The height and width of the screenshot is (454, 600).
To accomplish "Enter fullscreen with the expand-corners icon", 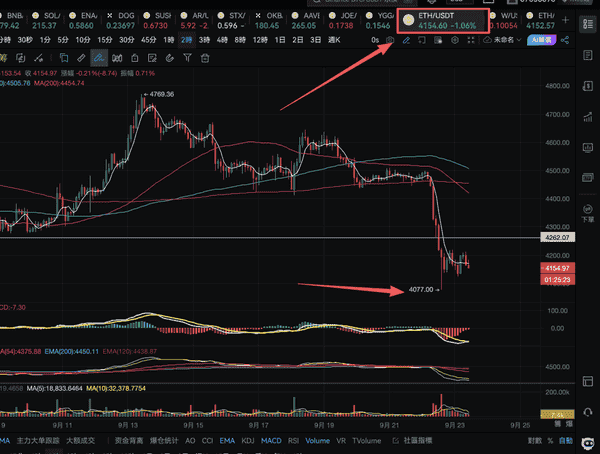I will pos(472,40).
